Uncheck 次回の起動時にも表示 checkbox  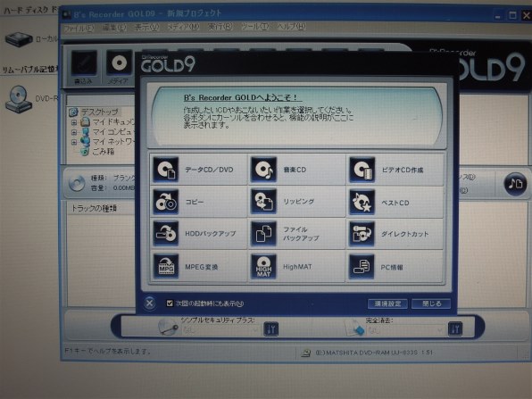click(170, 303)
